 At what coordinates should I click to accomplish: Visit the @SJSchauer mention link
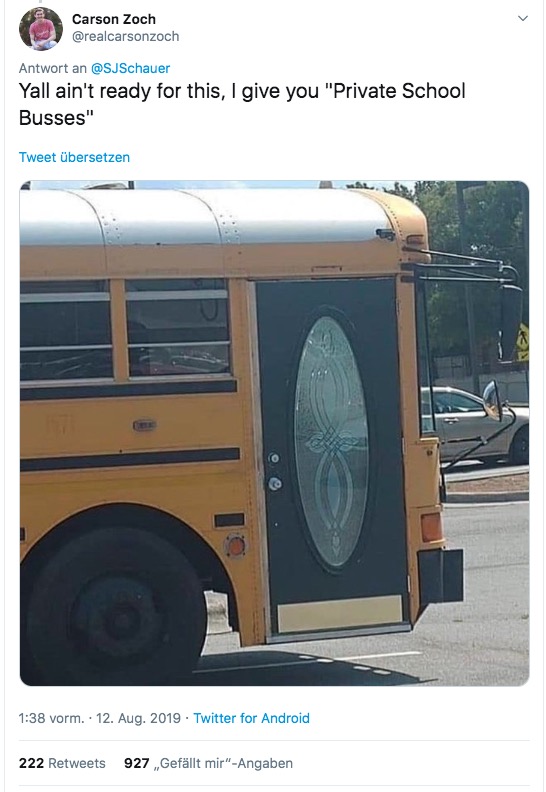pyautogui.click(x=130, y=68)
